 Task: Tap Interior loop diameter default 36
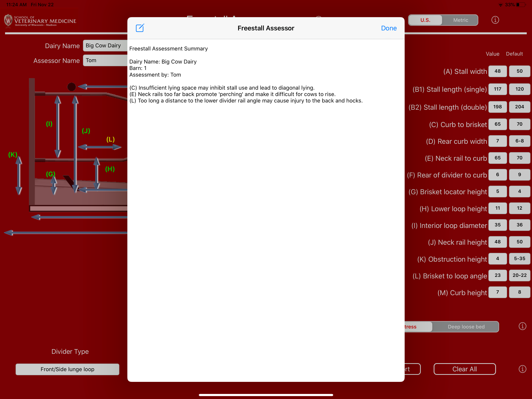[520, 225]
